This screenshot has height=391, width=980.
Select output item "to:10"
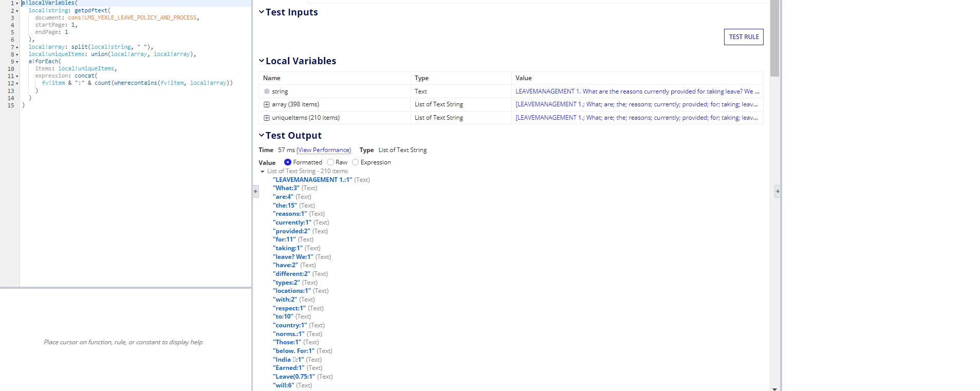pyautogui.click(x=283, y=316)
